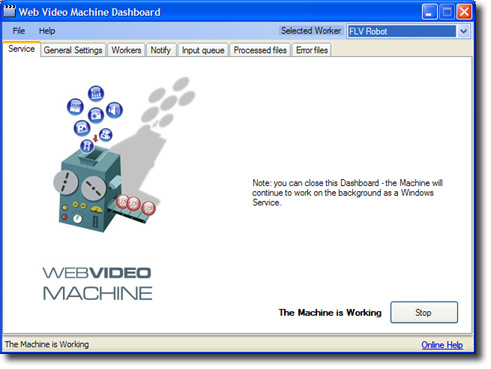The image size is (491, 369).
Task: Open the Notify tab
Action: 161,50
